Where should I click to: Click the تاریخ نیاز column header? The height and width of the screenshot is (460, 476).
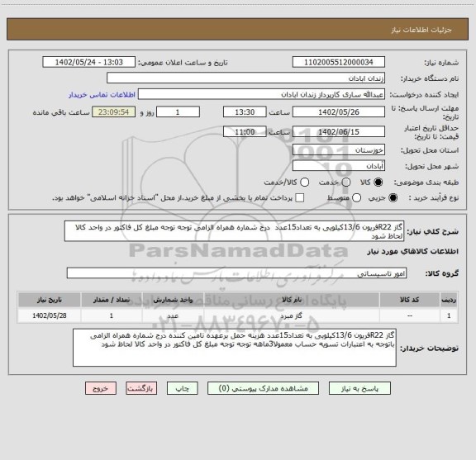point(50,300)
